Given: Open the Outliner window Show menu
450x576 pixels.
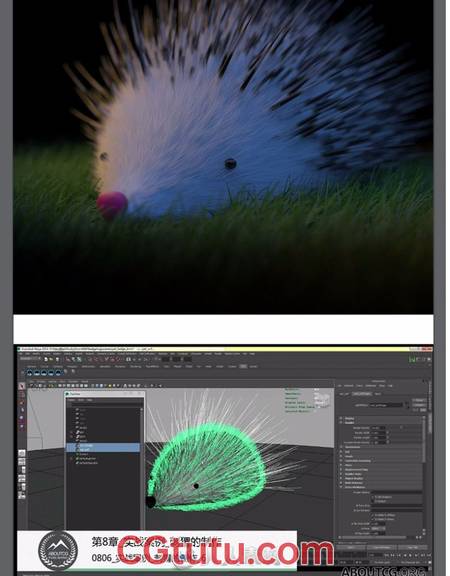Looking at the screenshot, I should (x=81, y=400).
